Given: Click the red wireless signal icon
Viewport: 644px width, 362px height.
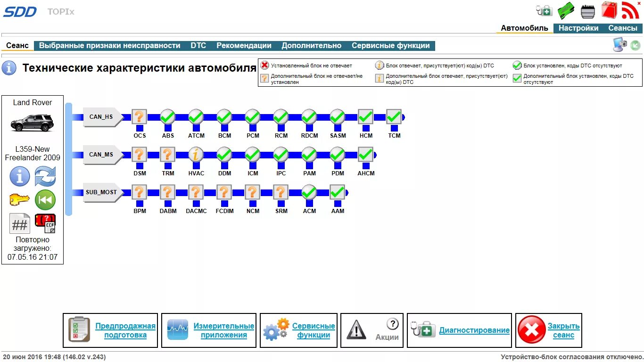Looking at the screenshot, I should click(x=630, y=10).
